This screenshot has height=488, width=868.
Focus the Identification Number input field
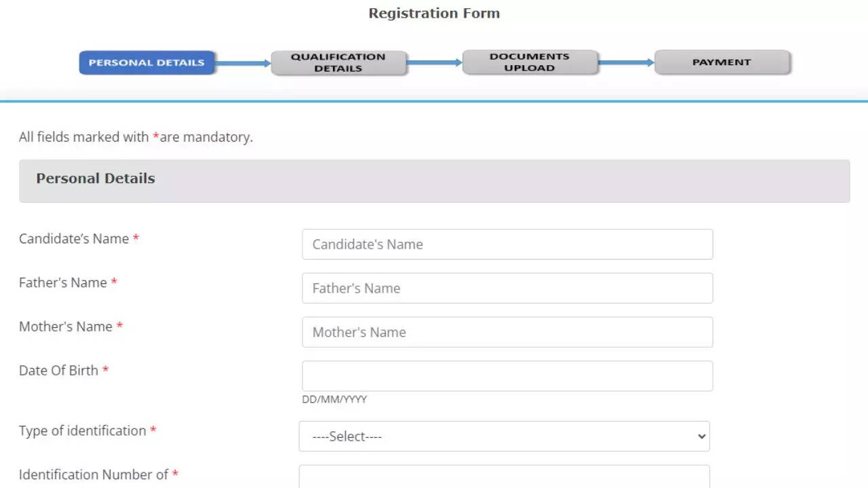pos(504,476)
